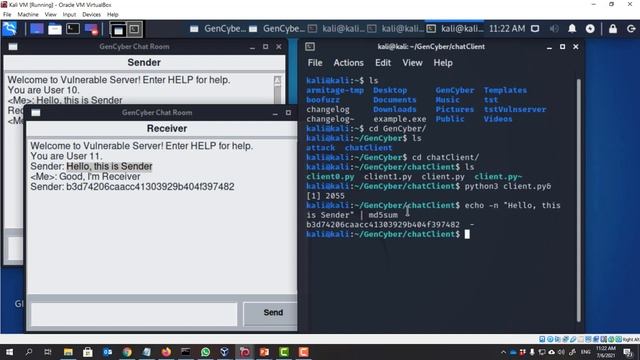Click highlighted text "Hello, this is Sender"
640x360 pixels.
click(x=109, y=167)
